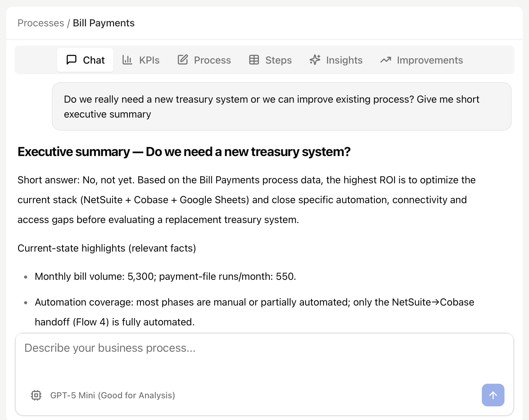The height and width of the screenshot is (420, 529).
Task: View the Improvements tab label
Action: [x=430, y=60]
